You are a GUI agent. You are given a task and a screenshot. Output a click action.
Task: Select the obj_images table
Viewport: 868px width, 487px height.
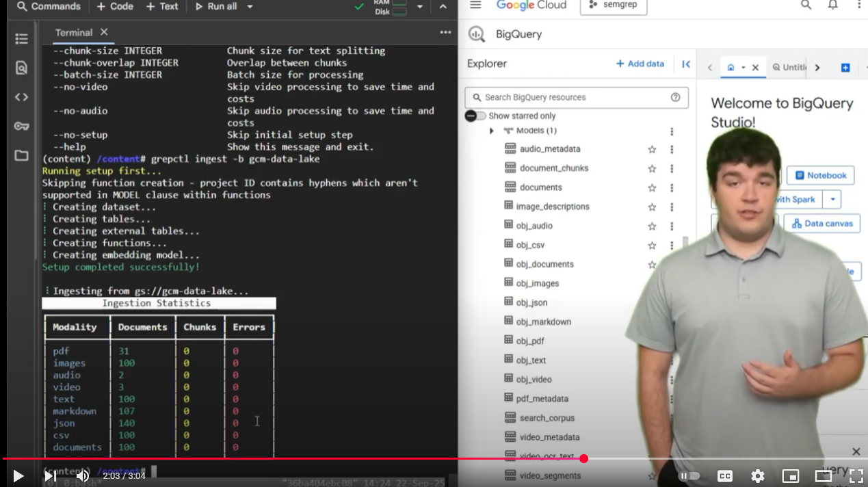538,283
